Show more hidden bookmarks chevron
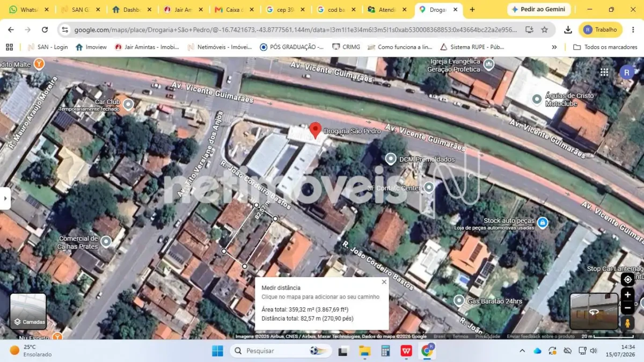644x362 pixels. point(554,47)
